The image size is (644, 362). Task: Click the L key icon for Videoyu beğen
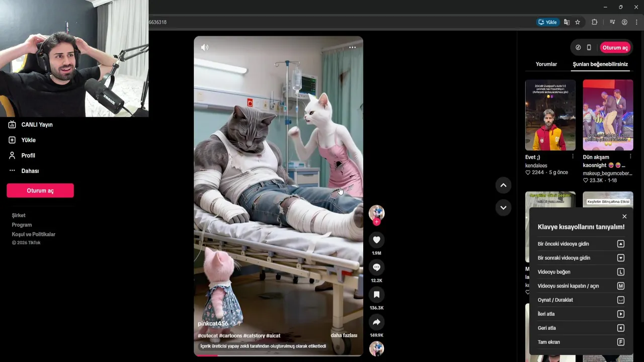point(621,272)
